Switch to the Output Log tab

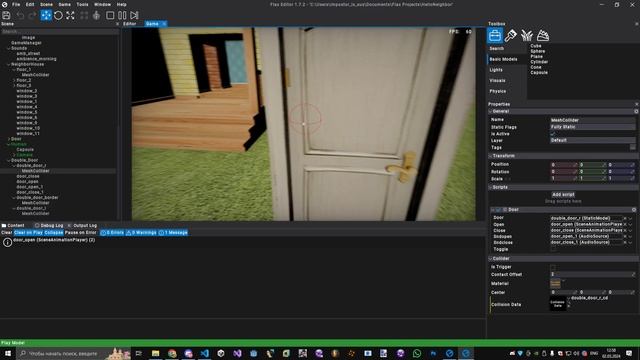[x=85, y=225]
